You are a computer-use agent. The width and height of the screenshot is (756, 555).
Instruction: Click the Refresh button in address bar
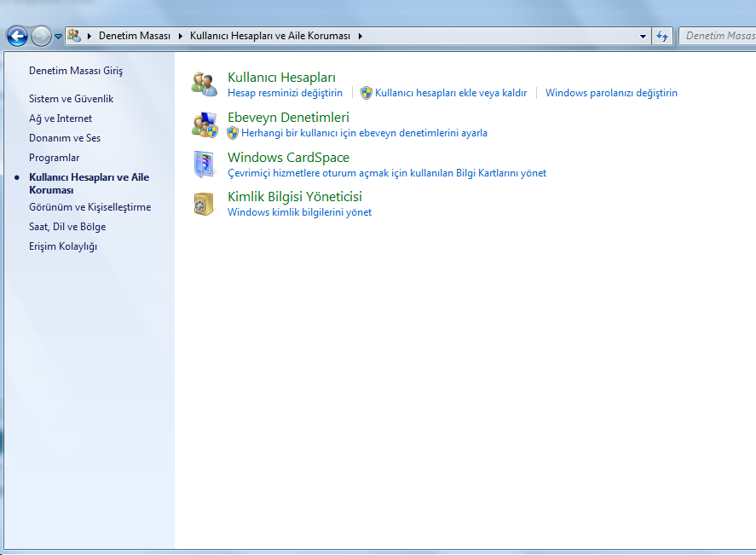(x=662, y=36)
